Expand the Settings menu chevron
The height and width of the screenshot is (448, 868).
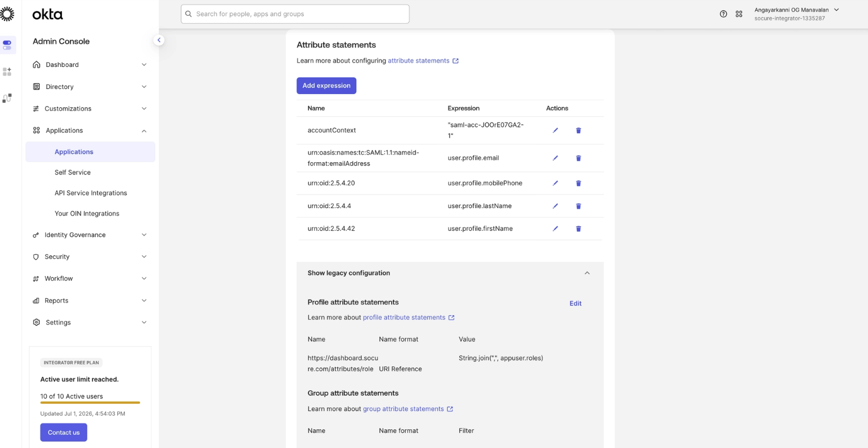(144, 322)
